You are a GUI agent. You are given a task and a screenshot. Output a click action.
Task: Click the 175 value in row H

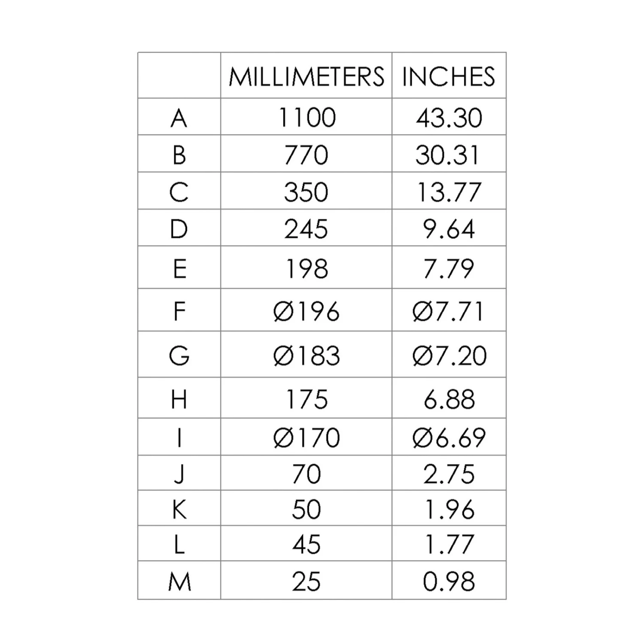[307, 399]
